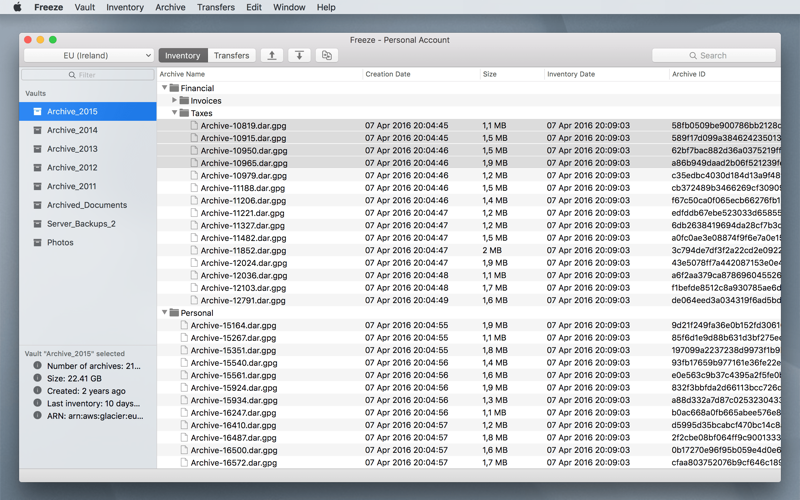Collapse the Personal folder

[165, 312]
